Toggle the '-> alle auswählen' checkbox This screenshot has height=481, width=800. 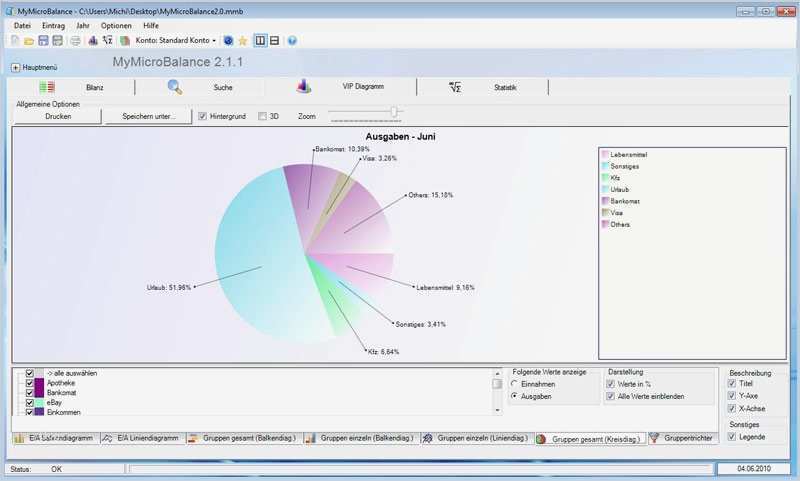tap(30, 373)
